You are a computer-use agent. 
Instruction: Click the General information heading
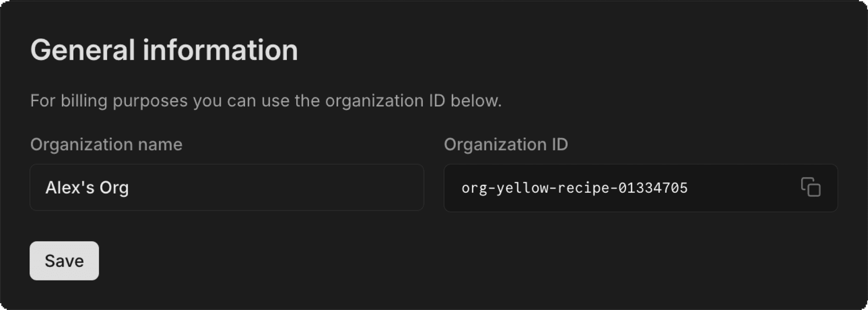164,50
